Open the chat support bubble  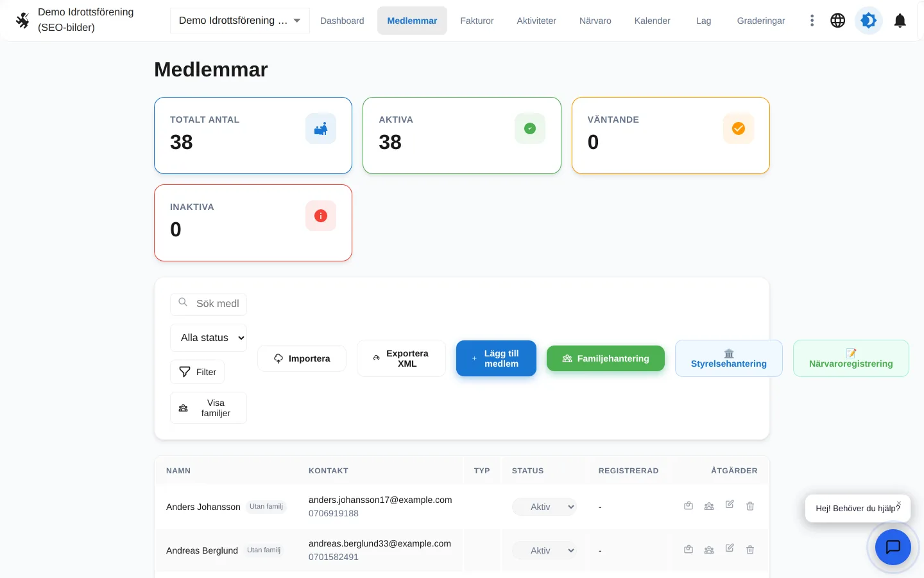(893, 547)
